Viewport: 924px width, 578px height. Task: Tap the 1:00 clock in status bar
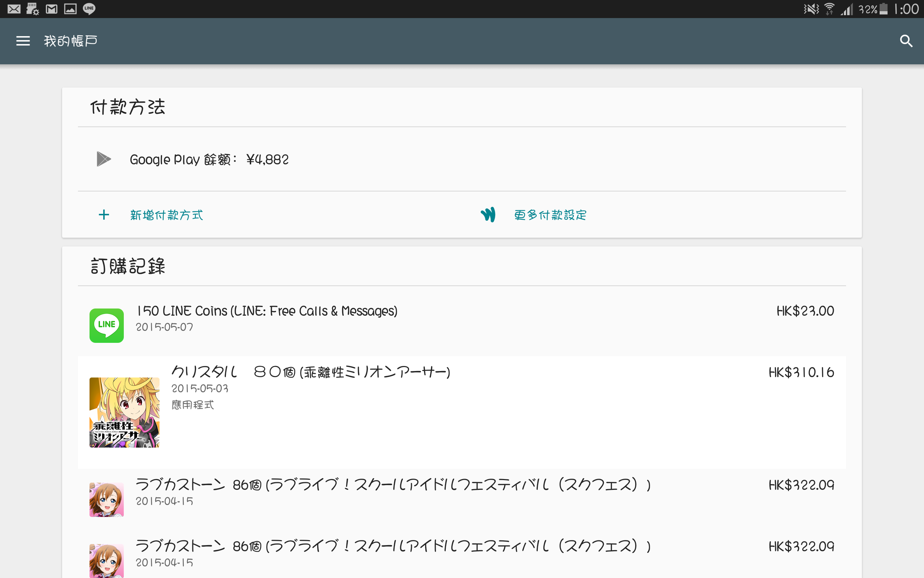pyautogui.click(x=906, y=9)
